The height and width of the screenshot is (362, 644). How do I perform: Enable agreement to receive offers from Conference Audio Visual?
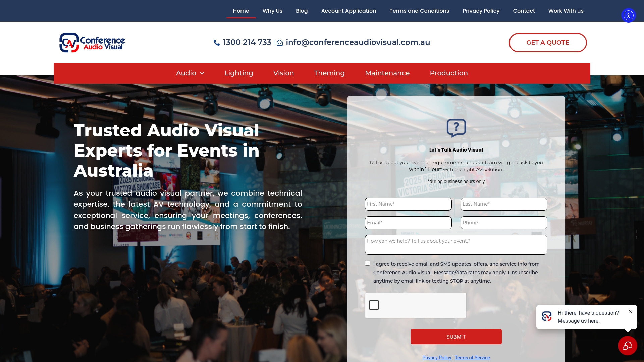pyautogui.click(x=368, y=263)
